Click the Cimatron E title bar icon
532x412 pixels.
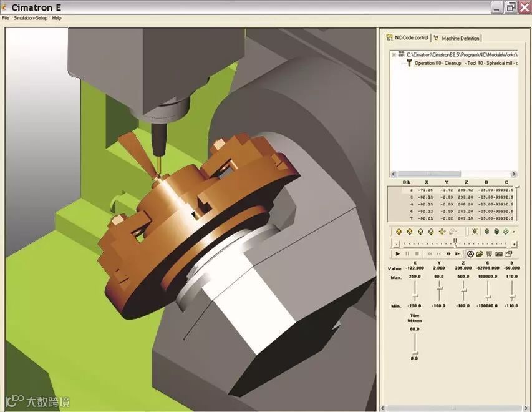point(4,7)
